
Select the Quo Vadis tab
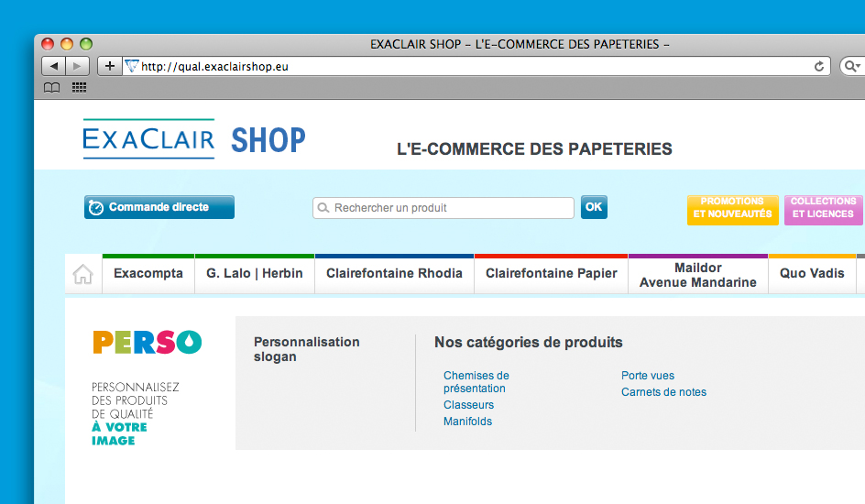click(x=812, y=273)
